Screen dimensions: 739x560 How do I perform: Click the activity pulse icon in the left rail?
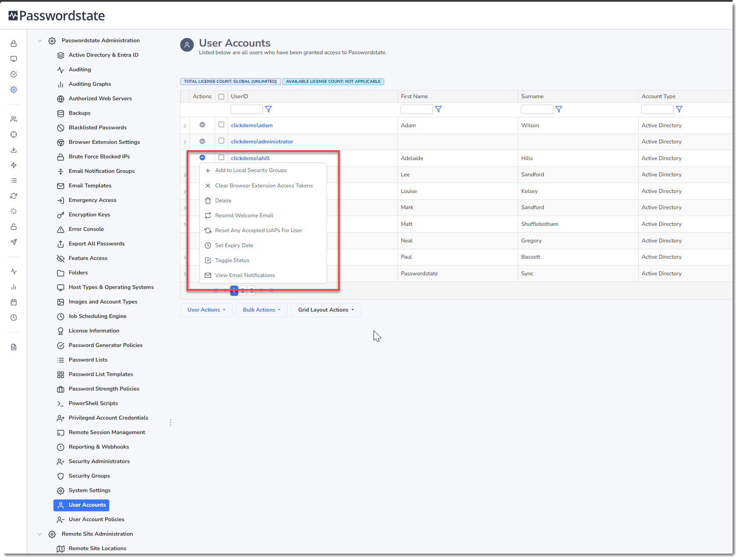point(14,271)
